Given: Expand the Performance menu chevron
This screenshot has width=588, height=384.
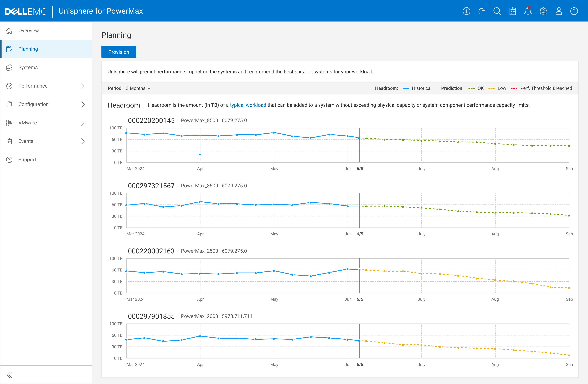Looking at the screenshot, I should (83, 86).
